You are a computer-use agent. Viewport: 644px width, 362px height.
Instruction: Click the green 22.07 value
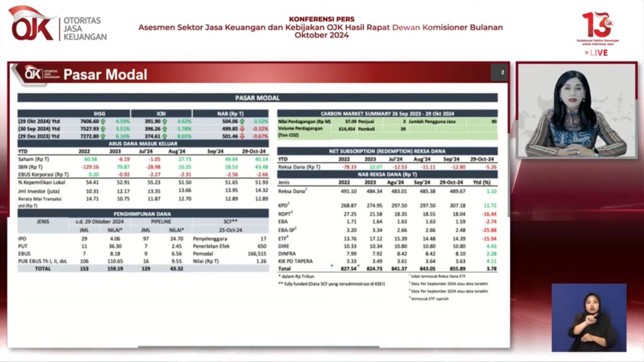[x=375, y=167]
